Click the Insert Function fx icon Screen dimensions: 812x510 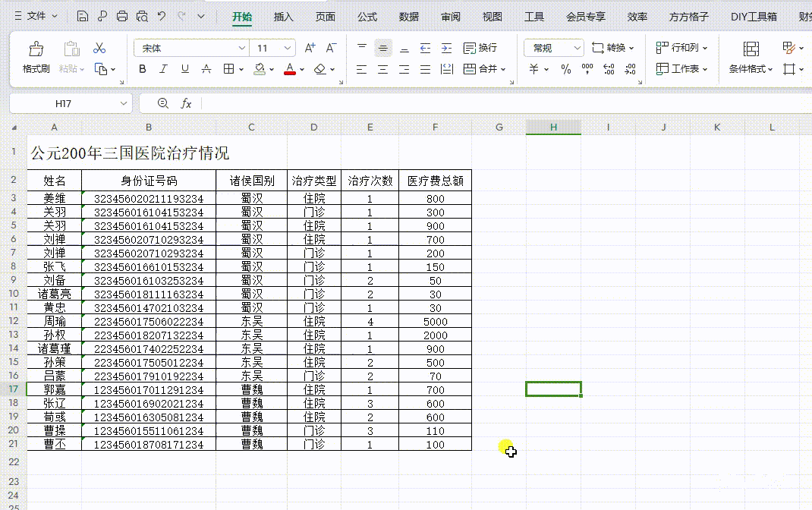pos(186,103)
